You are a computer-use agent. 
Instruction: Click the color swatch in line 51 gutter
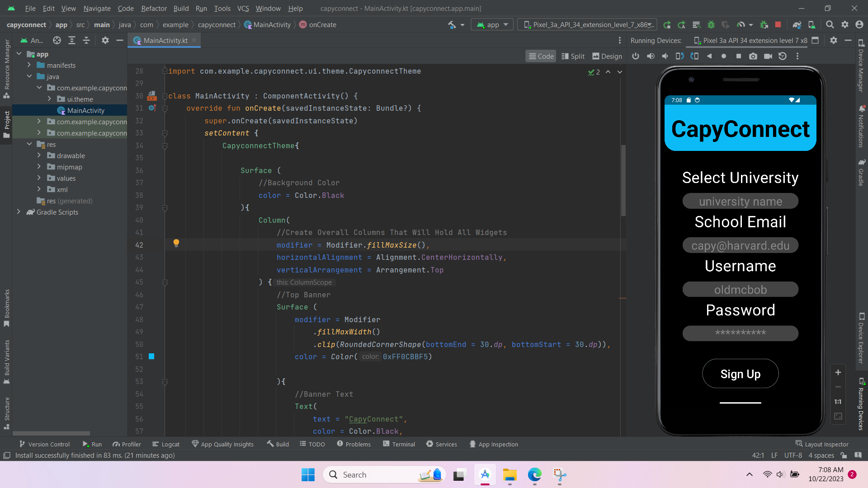click(152, 357)
